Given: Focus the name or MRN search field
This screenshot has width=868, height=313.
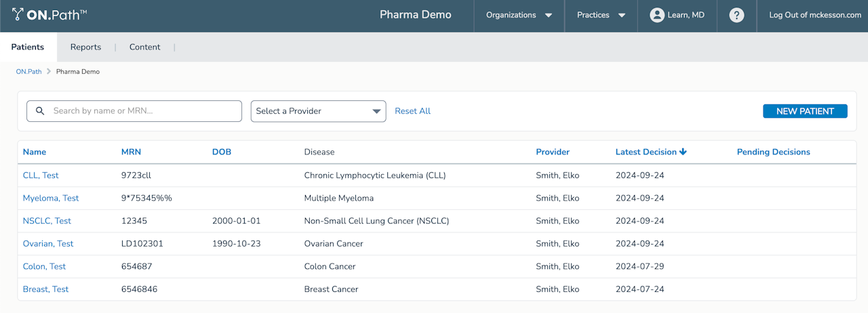Looking at the screenshot, I should [142, 111].
